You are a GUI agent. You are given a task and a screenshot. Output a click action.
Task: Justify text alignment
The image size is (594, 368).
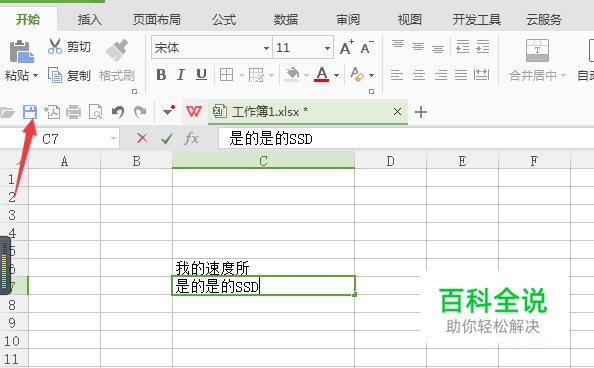pyautogui.click(x=461, y=75)
